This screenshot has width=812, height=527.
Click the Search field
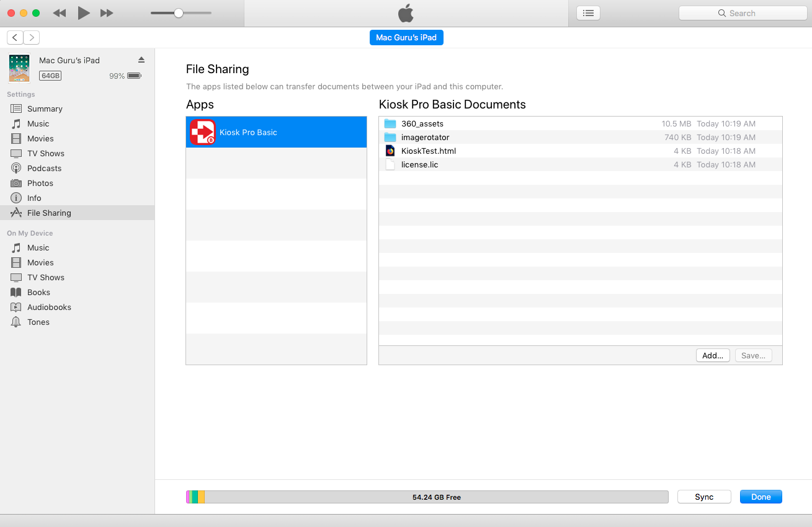pyautogui.click(x=743, y=13)
